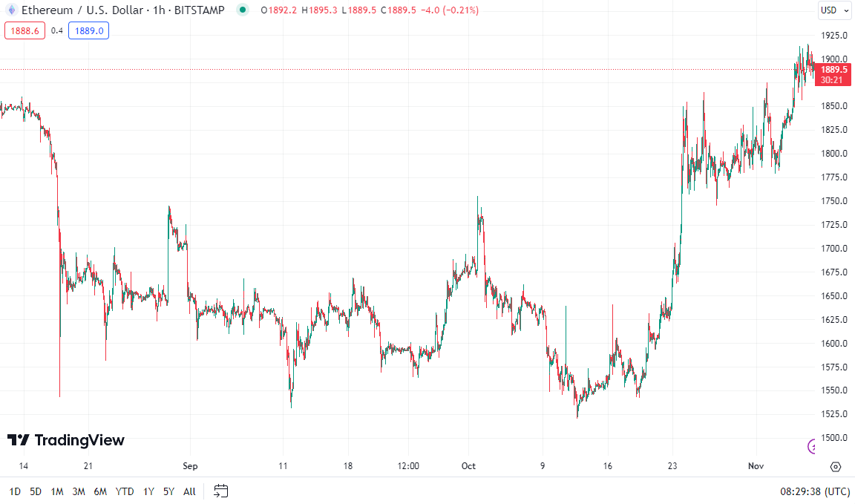Choose the 6M time range

pos(100,491)
